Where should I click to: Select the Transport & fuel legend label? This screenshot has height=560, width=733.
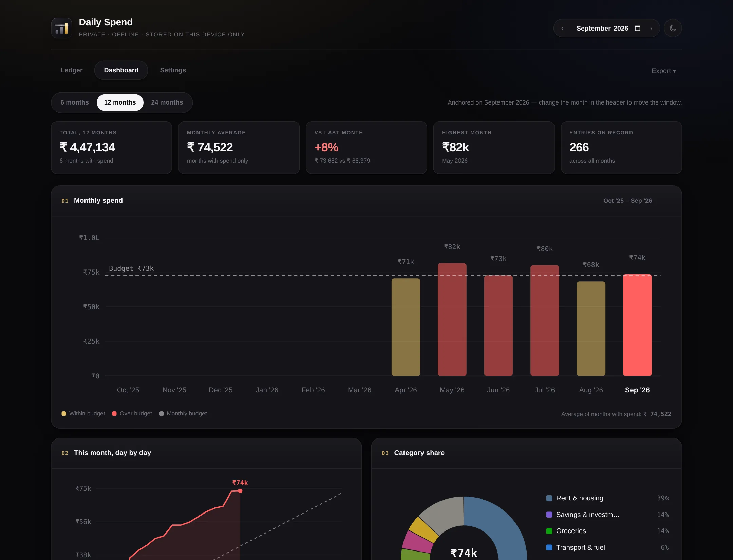tap(581, 547)
